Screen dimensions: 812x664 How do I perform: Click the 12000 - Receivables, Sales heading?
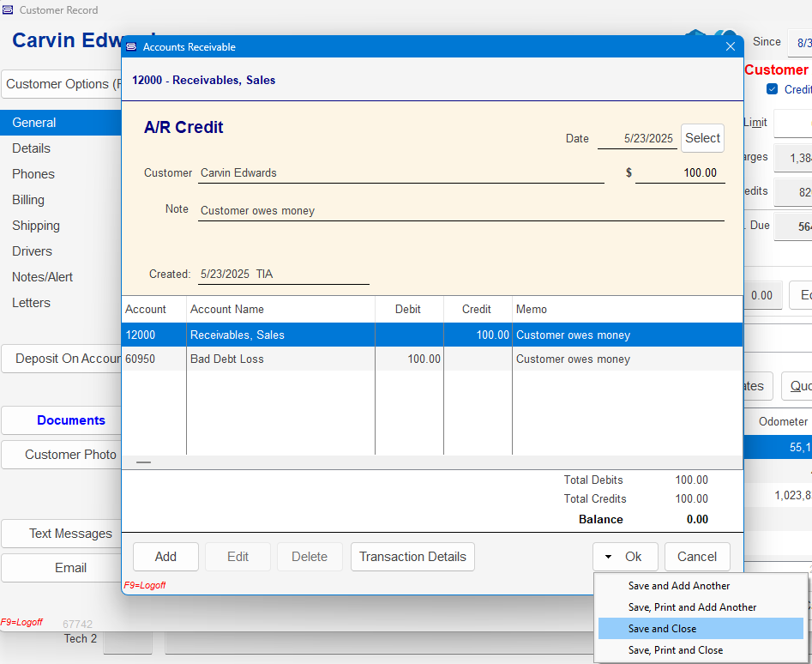pyautogui.click(x=203, y=81)
